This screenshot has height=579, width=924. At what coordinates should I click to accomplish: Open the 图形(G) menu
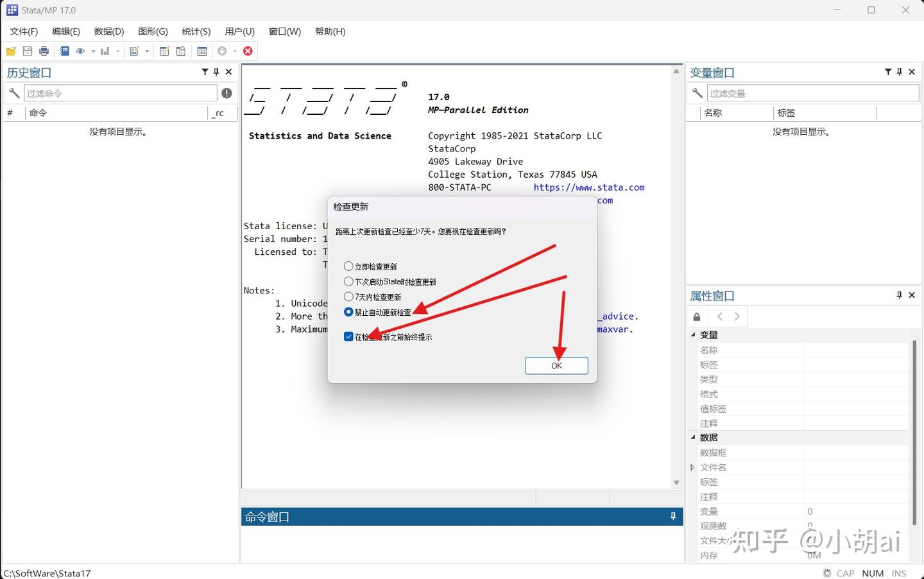(x=153, y=31)
